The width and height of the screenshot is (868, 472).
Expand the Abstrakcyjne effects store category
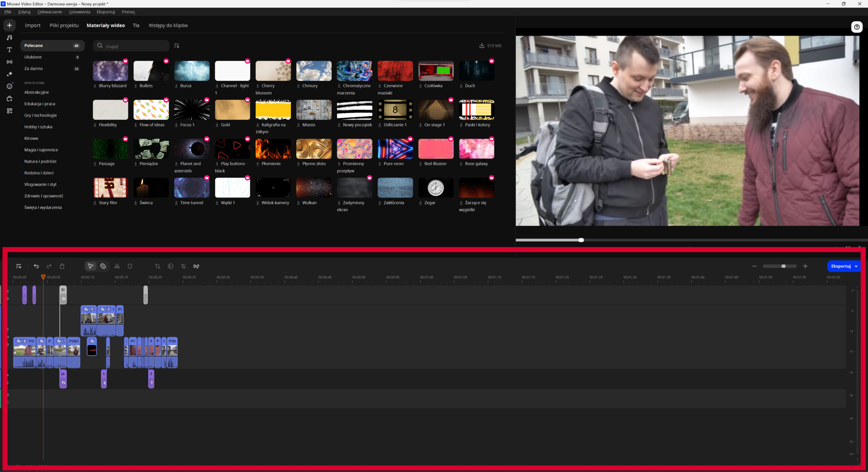[x=37, y=92]
